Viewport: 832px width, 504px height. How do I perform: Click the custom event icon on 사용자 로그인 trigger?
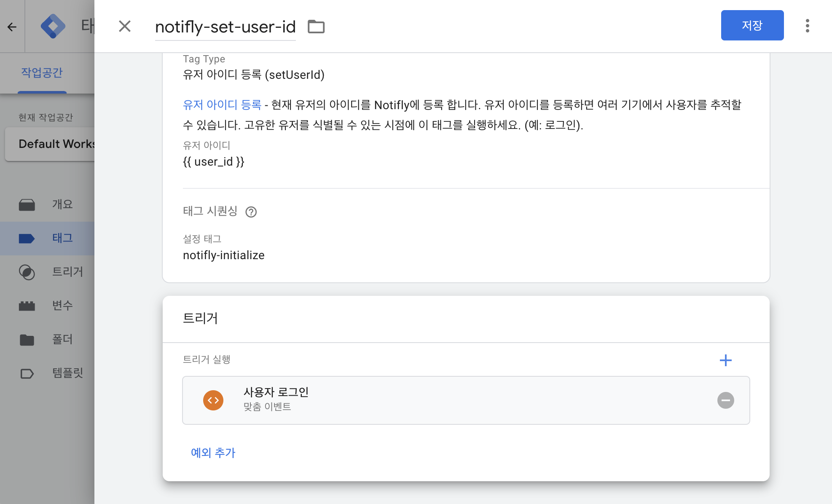point(213,400)
